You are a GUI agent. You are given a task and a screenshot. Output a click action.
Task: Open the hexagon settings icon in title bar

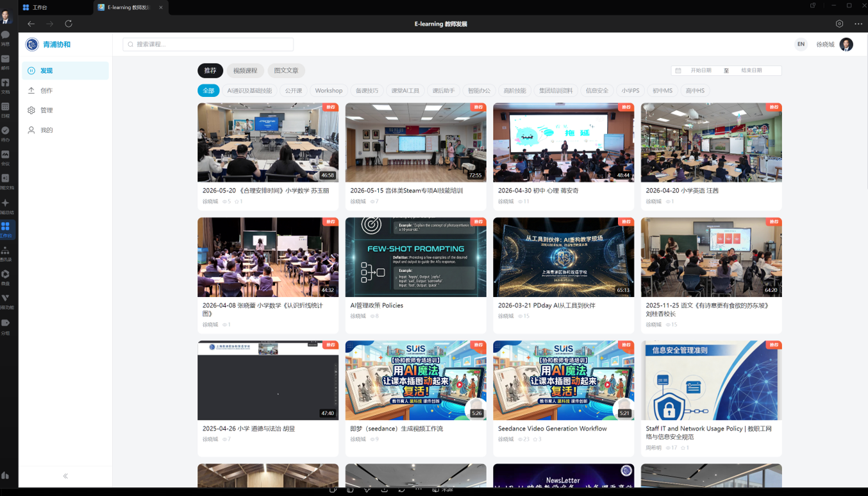[839, 24]
